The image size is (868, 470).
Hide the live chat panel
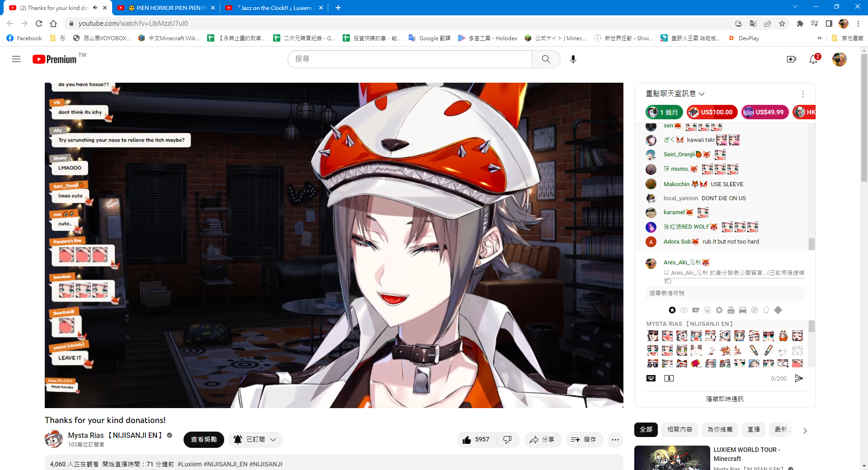click(x=725, y=399)
